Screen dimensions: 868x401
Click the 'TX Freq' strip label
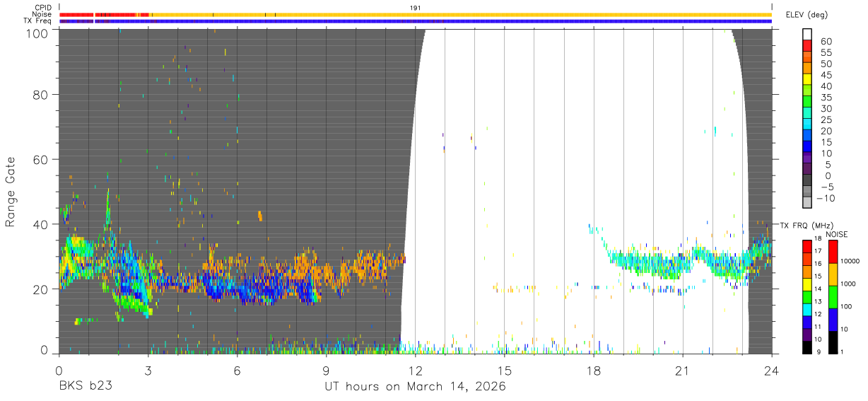[x=37, y=21]
